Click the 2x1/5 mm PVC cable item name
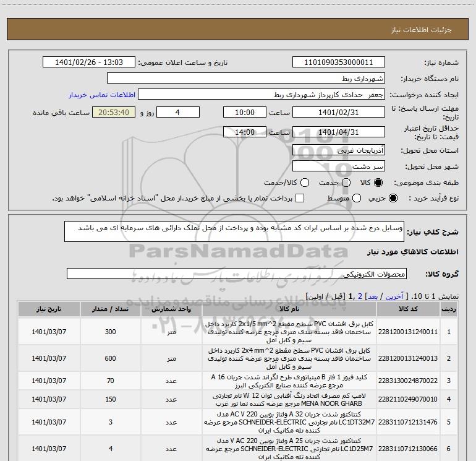 point(289,332)
